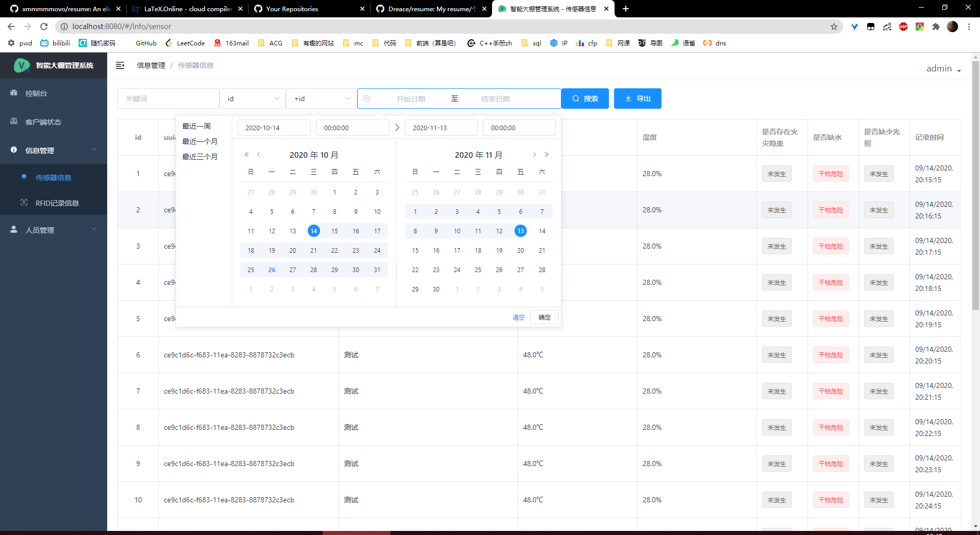Viewport: 980px width, 535px height.
Task: Go to next year with double-right arrow
Action: click(547, 155)
